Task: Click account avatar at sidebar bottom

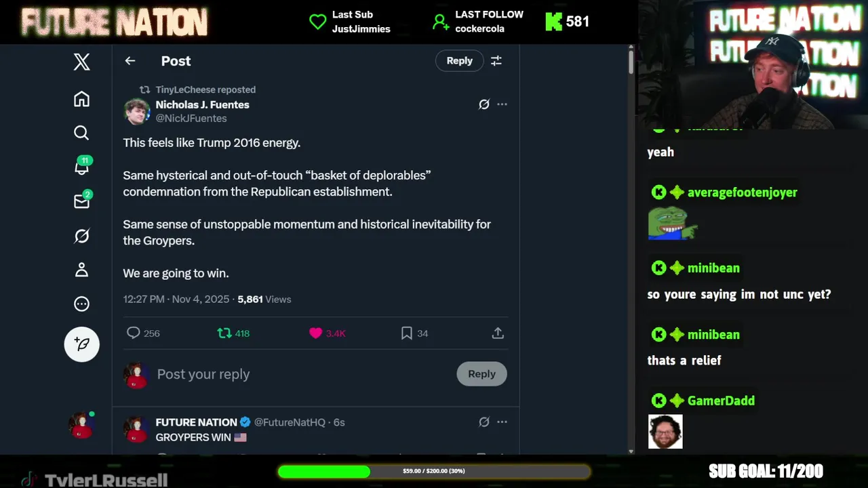Action: click(x=81, y=425)
